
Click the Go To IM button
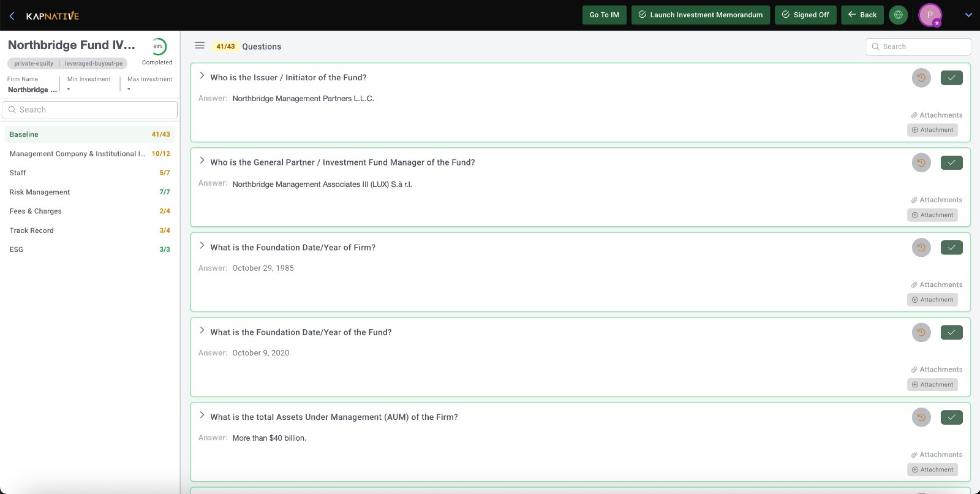click(605, 15)
